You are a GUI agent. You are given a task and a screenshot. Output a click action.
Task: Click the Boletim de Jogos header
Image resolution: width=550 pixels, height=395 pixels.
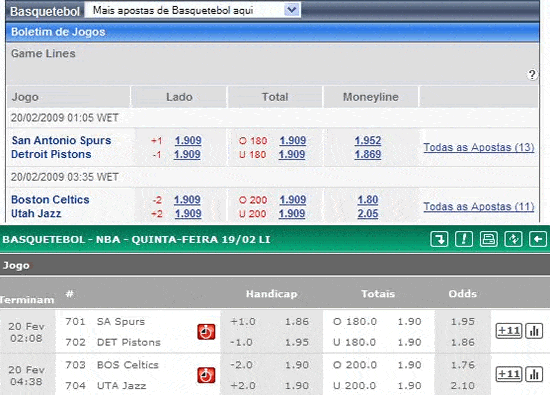point(272,32)
